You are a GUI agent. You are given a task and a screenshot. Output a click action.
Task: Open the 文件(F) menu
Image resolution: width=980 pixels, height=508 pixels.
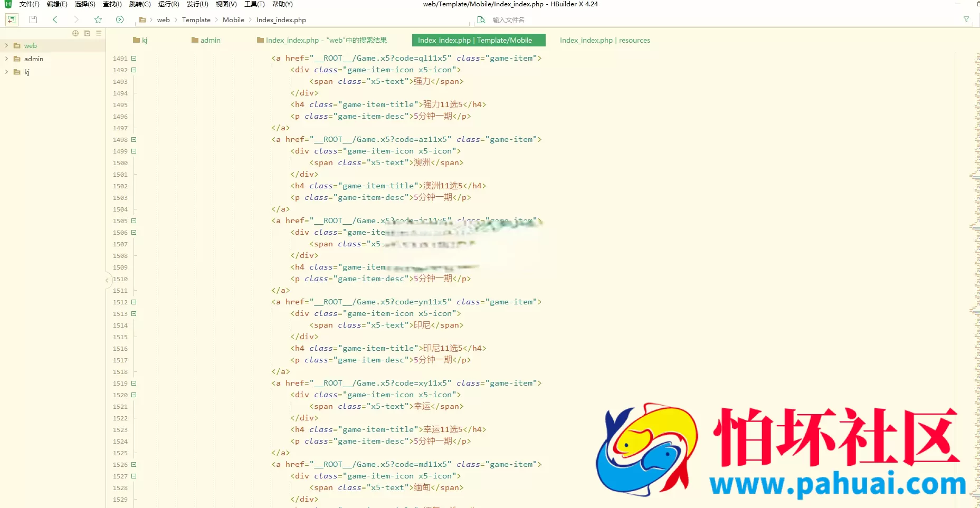click(x=30, y=4)
